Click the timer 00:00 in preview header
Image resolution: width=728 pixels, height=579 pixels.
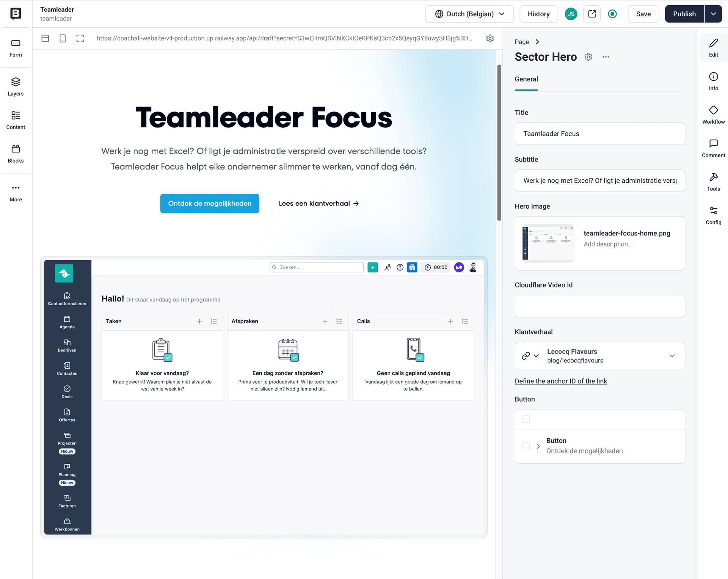tap(436, 267)
